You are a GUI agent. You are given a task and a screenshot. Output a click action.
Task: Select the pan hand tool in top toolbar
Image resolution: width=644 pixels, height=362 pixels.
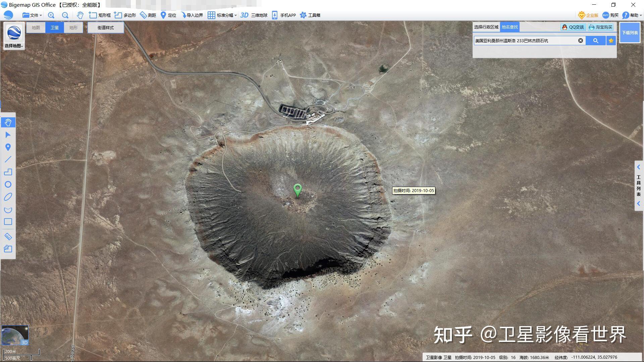(80, 15)
